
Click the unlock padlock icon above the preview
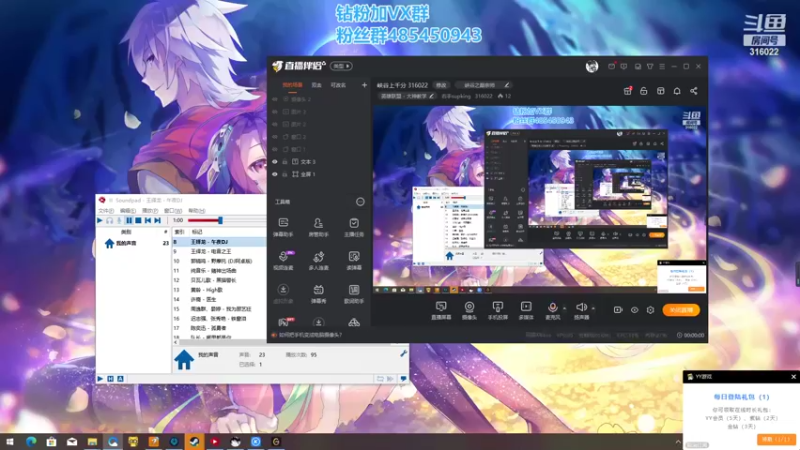coord(644,91)
